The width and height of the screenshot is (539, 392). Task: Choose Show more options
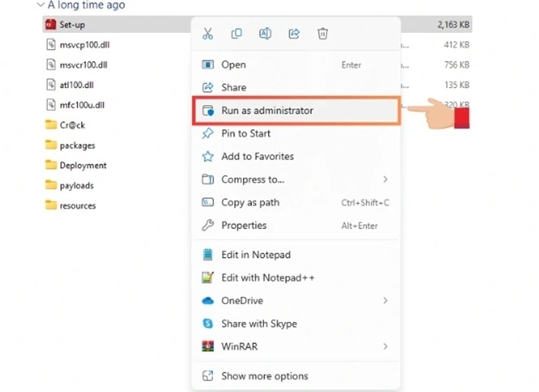pos(263,376)
